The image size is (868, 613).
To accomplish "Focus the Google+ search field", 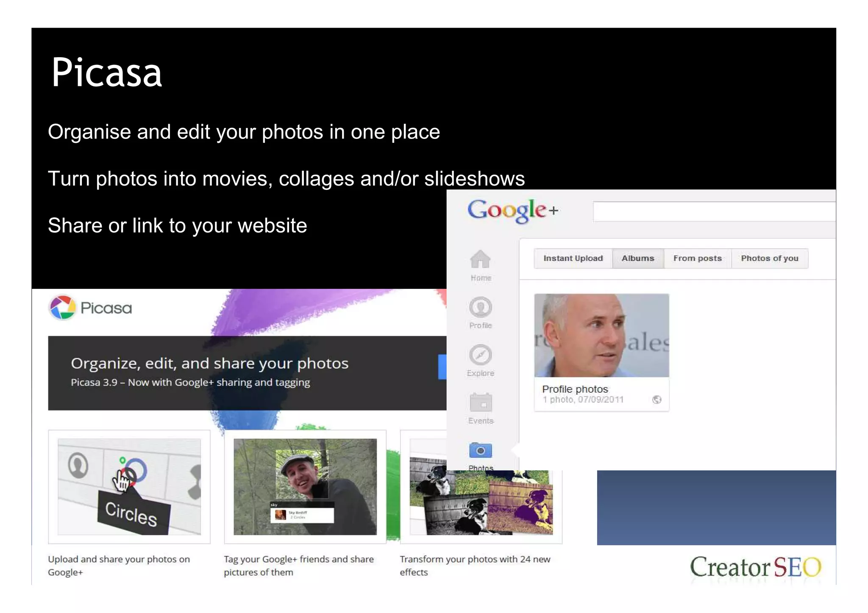I will 714,211.
